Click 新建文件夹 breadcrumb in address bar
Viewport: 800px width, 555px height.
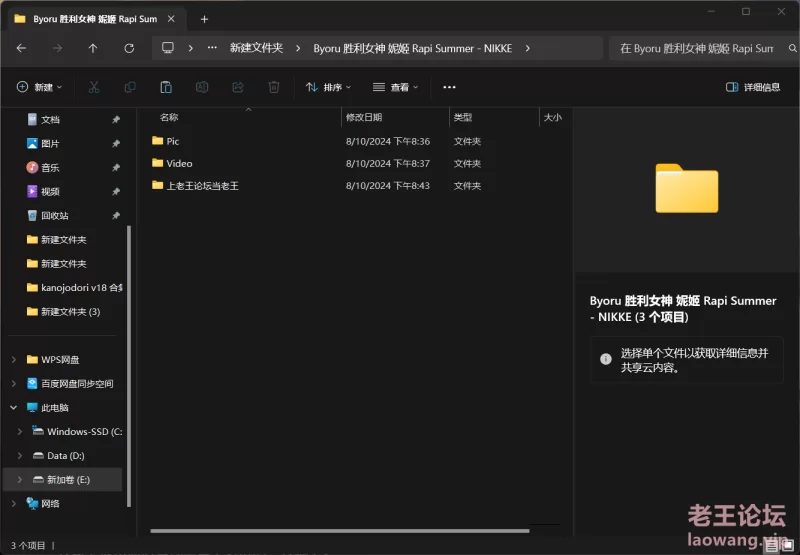coord(256,48)
